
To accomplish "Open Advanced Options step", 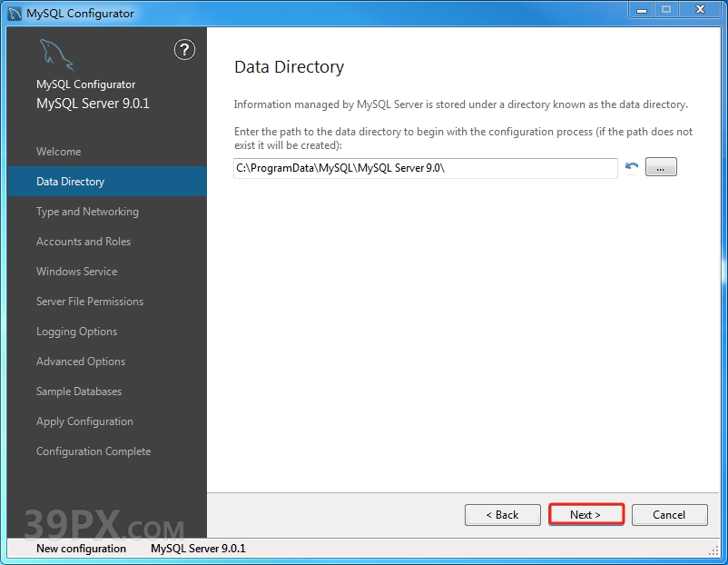I will point(81,362).
